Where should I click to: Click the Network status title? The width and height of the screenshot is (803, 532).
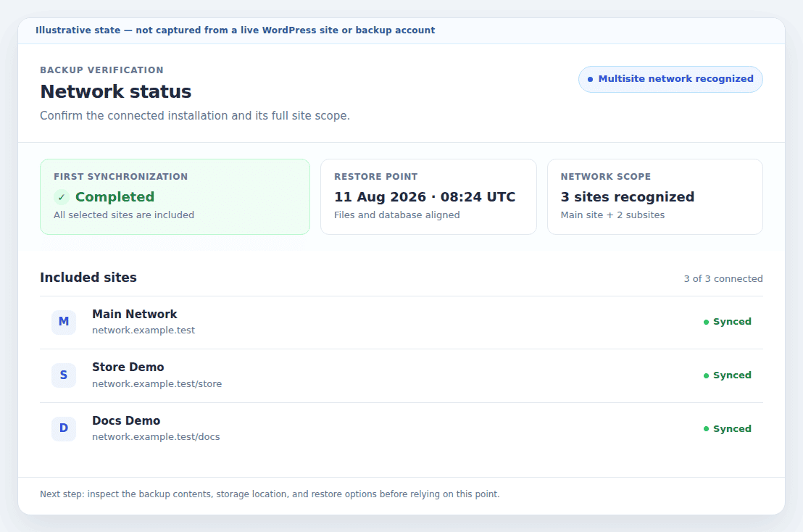(116, 91)
